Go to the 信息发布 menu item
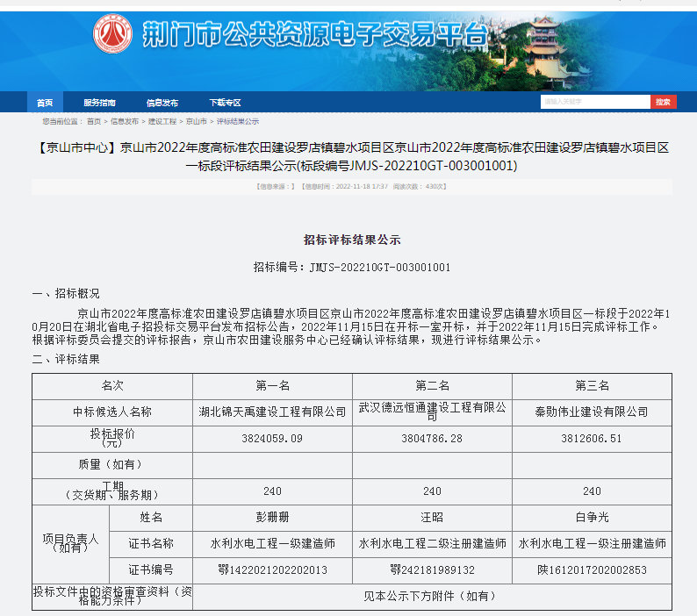The image size is (697, 616). point(162,103)
